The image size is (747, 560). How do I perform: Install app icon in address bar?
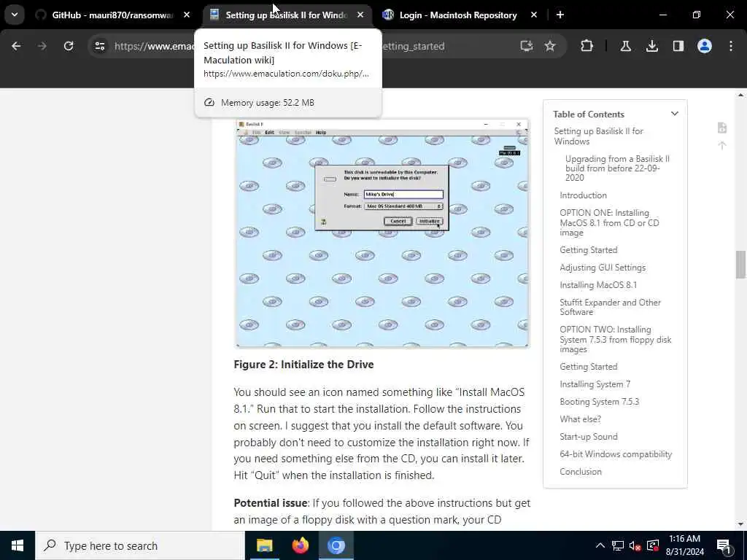coord(527,46)
